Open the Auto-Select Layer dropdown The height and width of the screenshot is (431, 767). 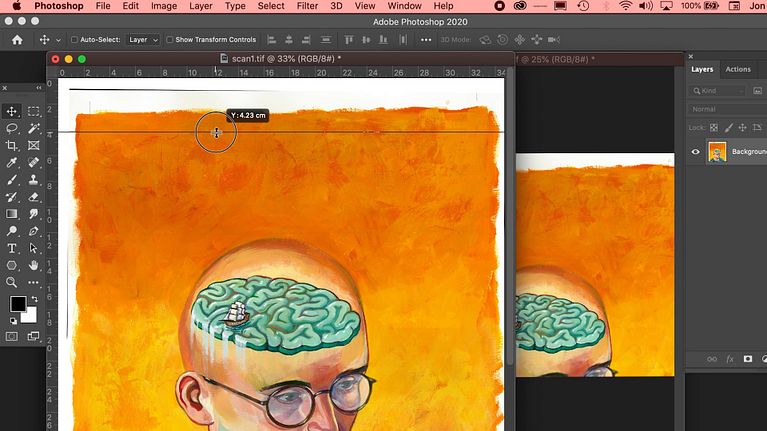tap(142, 40)
